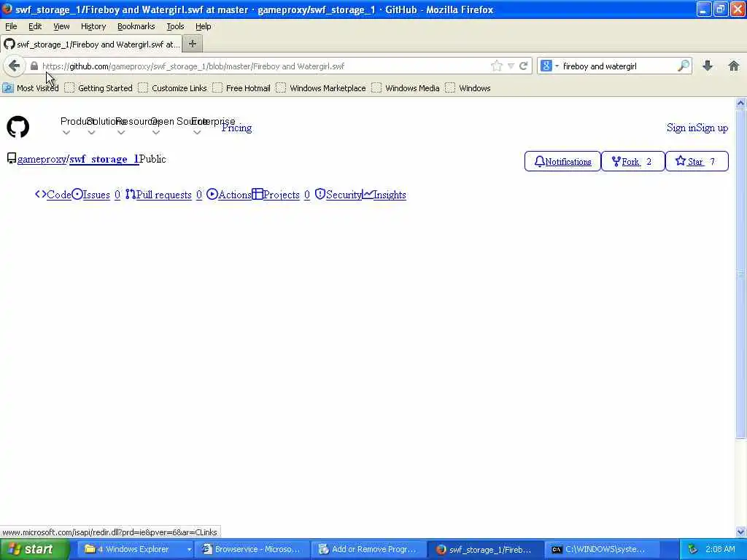Open the Customize Links bookmark
The width and height of the screenshot is (747, 560).
[172, 88]
